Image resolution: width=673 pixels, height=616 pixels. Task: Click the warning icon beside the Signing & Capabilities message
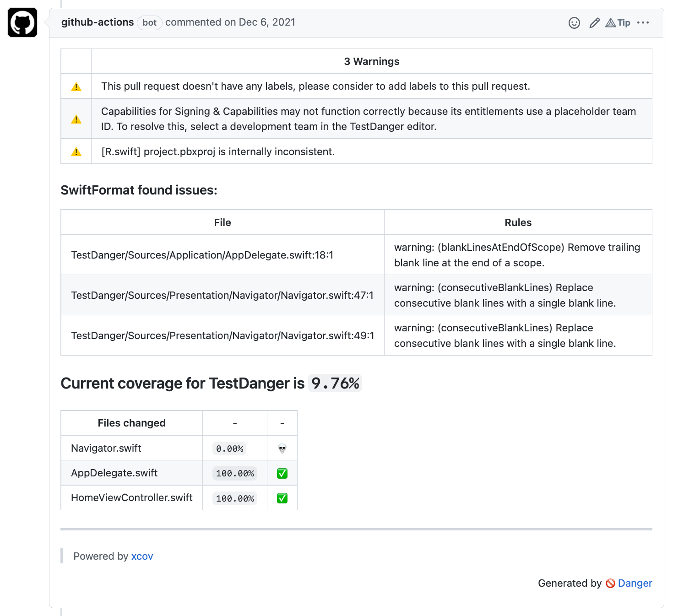click(x=76, y=119)
